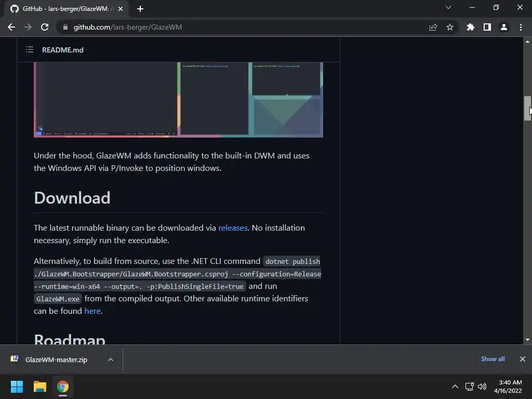Click Show all downloads
The image size is (532, 399).
493,359
